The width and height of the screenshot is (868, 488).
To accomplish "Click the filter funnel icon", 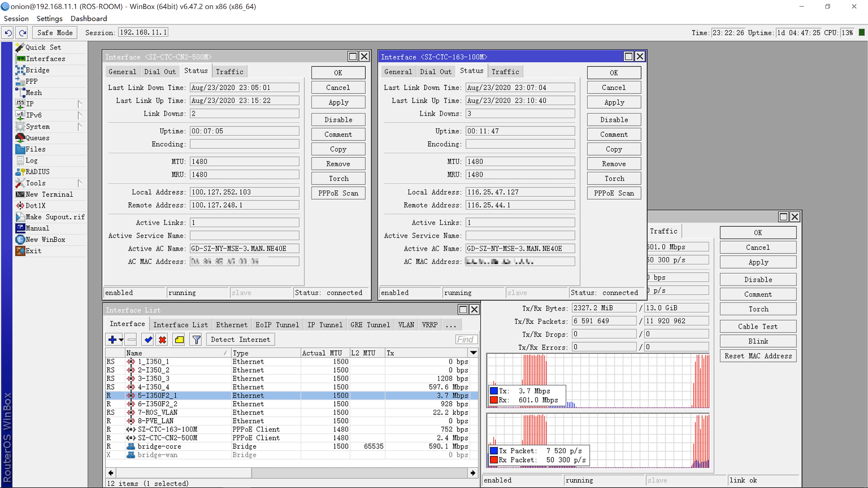I will click(x=196, y=339).
